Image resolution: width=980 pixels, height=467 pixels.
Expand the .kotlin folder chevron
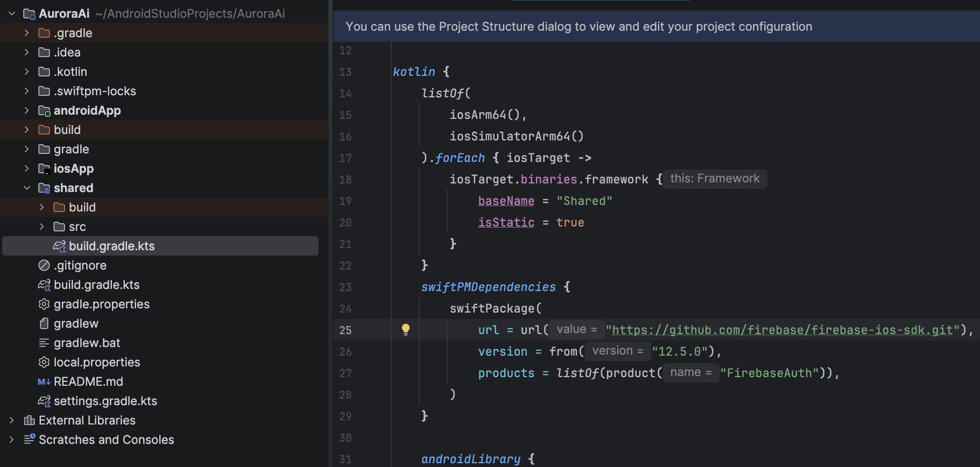pos(27,72)
